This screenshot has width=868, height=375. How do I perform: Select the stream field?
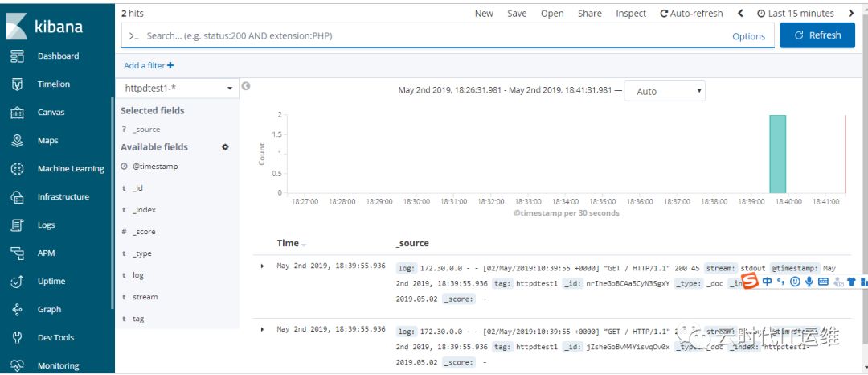[145, 297]
